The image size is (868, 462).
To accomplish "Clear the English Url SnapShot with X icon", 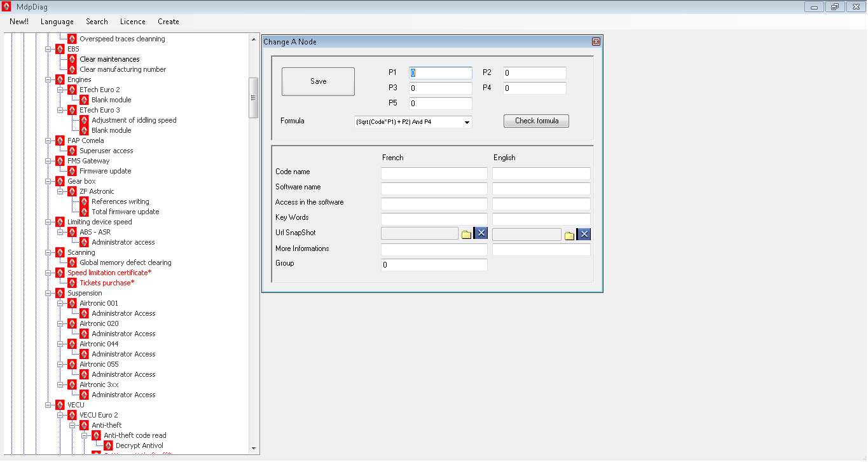I will pyautogui.click(x=584, y=234).
